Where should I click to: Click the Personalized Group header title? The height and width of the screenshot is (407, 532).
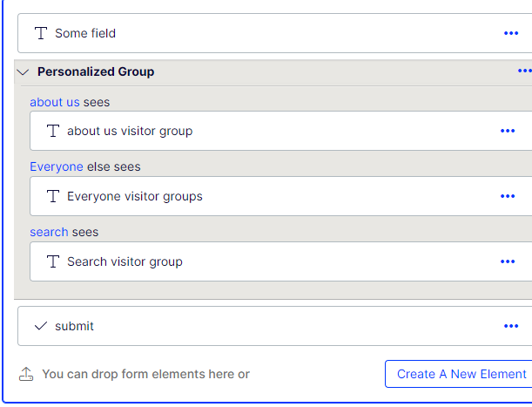tap(96, 71)
